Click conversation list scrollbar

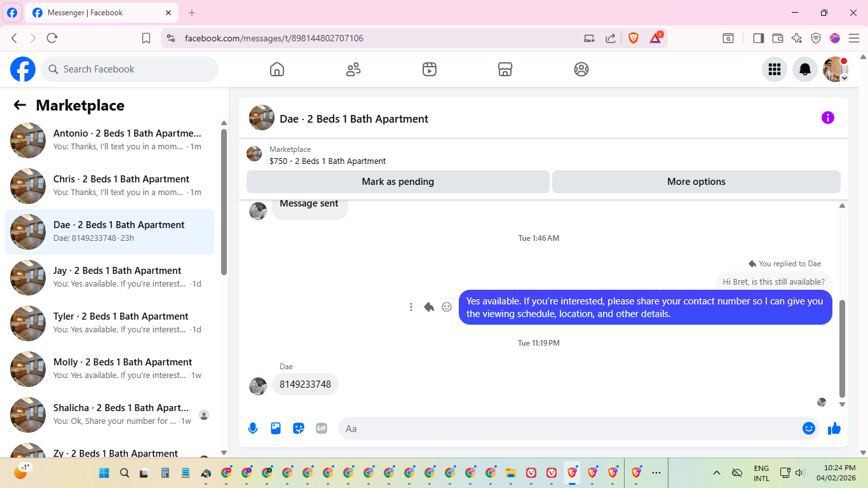pyautogui.click(x=224, y=202)
